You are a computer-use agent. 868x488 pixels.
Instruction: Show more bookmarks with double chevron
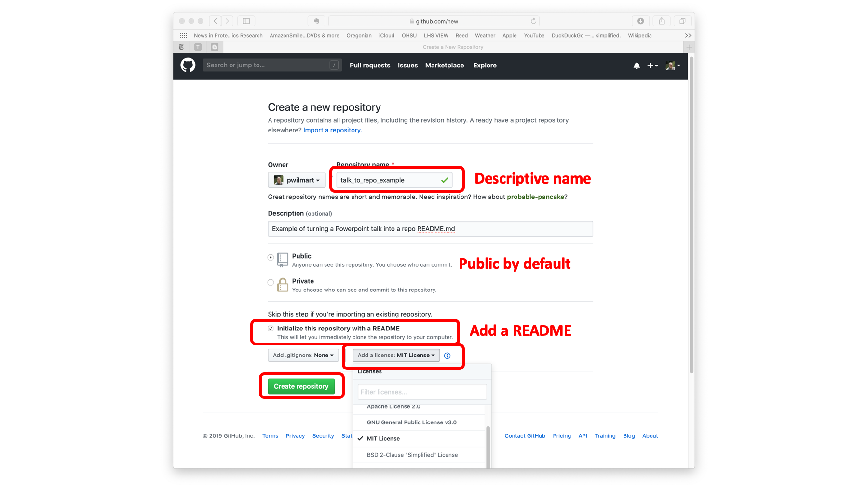pyautogui.click(x=688, y=35)
